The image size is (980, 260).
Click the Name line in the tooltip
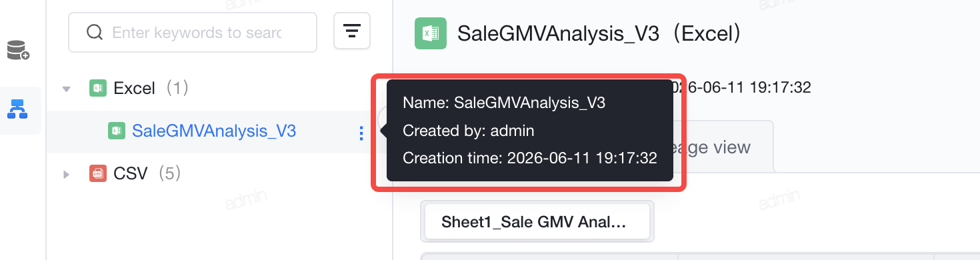[x=504, y=103]
